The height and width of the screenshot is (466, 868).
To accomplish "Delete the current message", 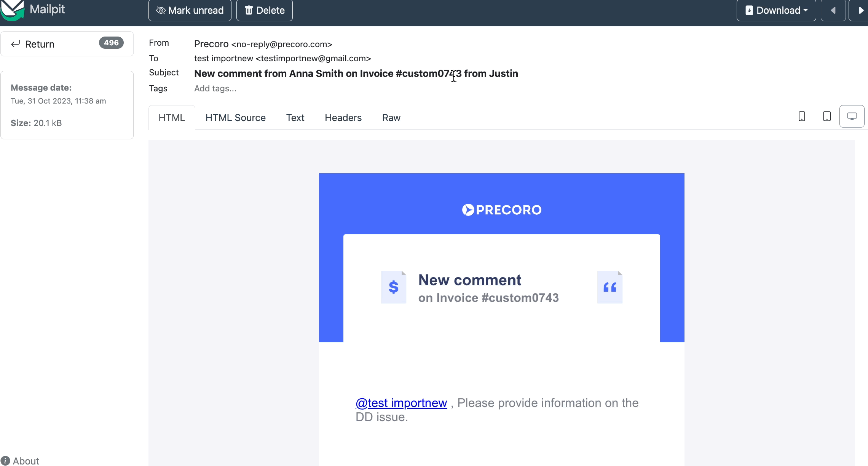I will (x=265, y=10).
